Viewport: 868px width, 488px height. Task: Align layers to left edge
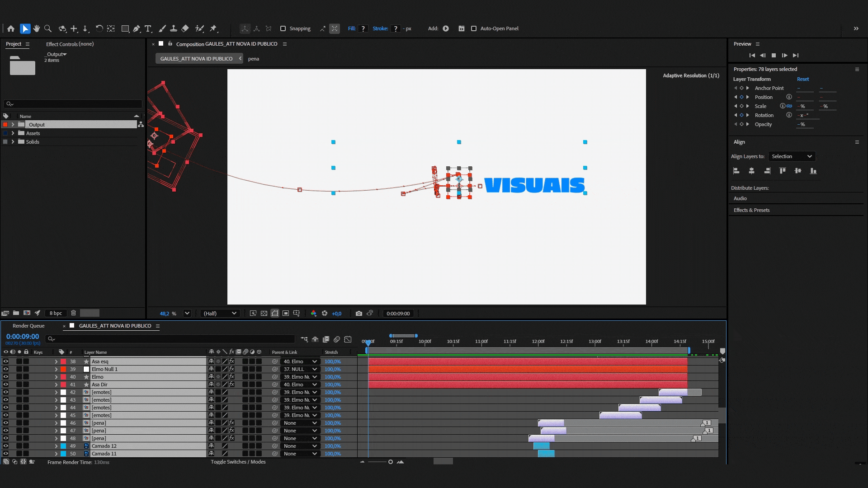click(x=736, y=171)
